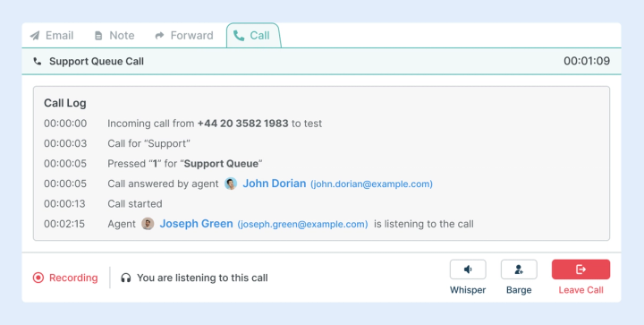Click the Support Queue Call header title
Image resolution: width=644 pixels, height=325 pixels.
[x=97, y=61]
